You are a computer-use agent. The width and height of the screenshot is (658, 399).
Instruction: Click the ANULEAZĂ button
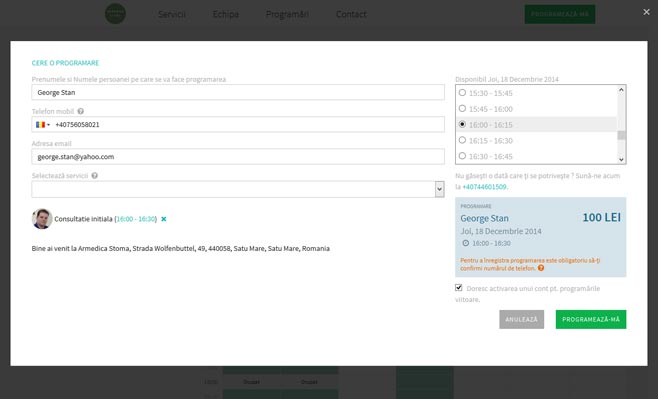[x=522, y=319]
